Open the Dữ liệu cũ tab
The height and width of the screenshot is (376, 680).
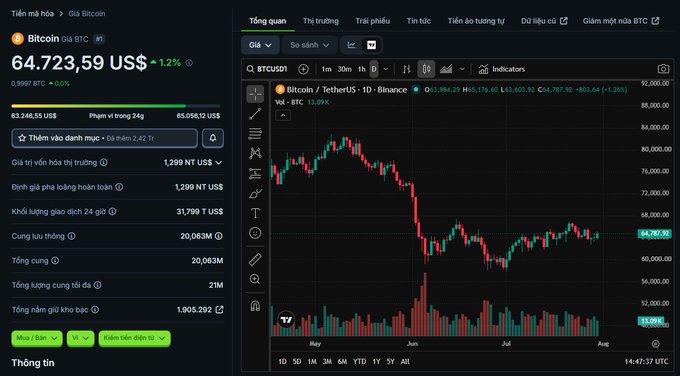[x=544, y=21]
